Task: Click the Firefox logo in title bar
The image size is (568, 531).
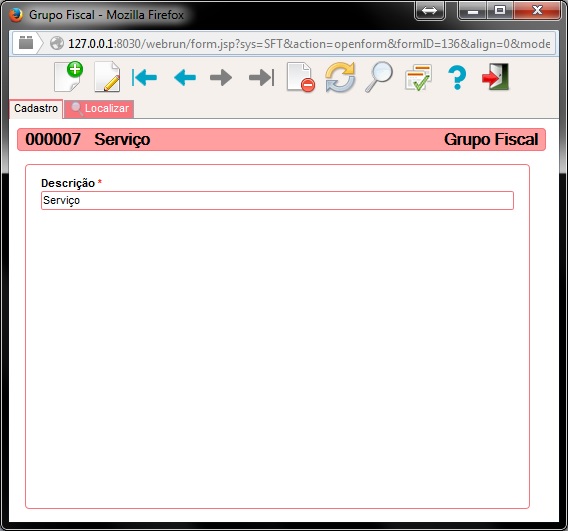Action: [x=16, y=15]
